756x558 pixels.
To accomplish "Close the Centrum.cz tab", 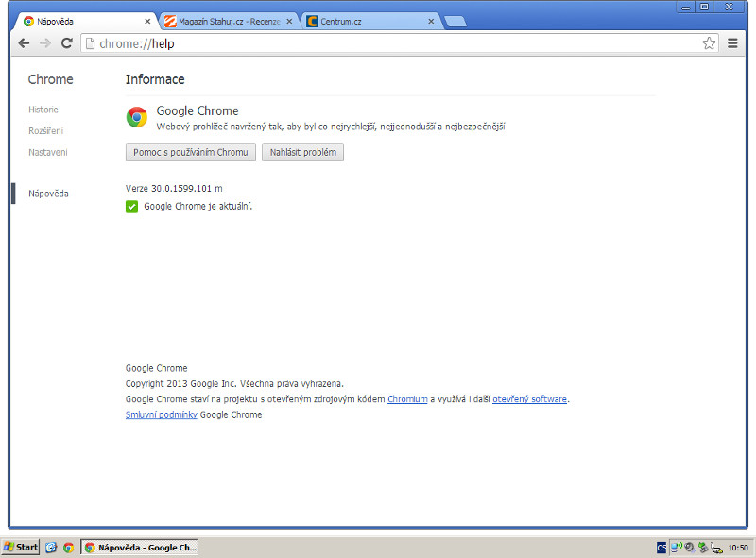I will pyautogui.click(x=431, y=21).
